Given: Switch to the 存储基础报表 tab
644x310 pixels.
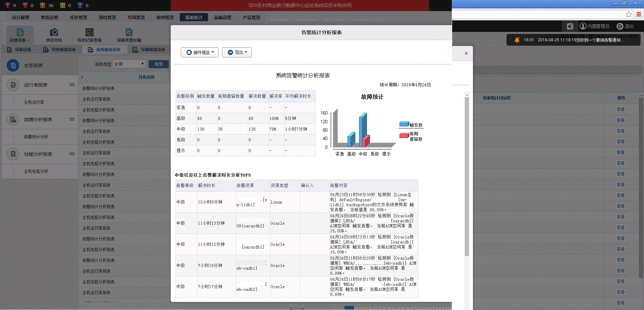Looking at the screenshot, I should tap(149, 49).
